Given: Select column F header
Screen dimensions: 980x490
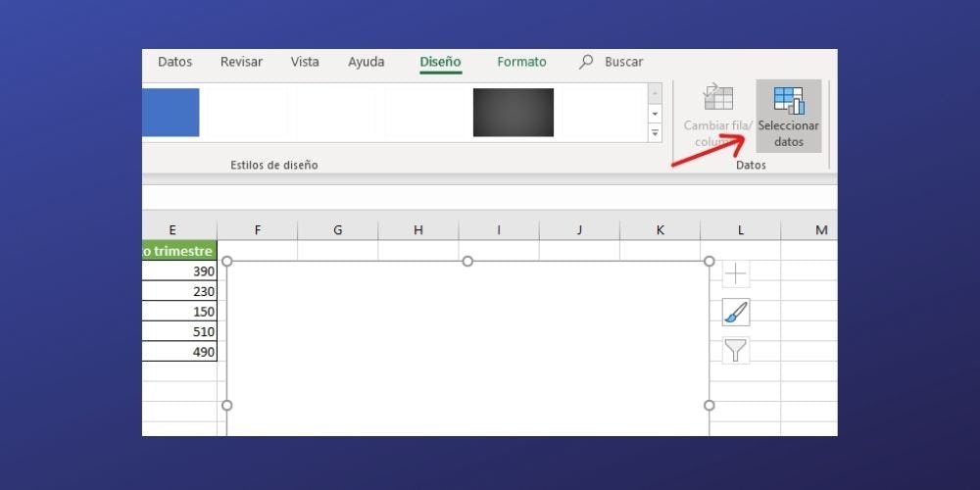Looking at the screenshot, I should (258, 230).
